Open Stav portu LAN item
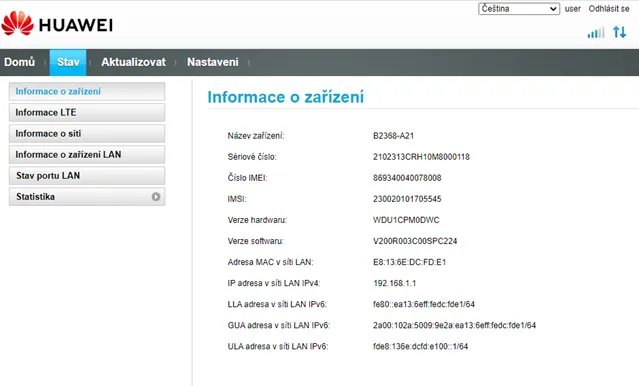The width and height of the screenshot is (639, 386). 87,176
